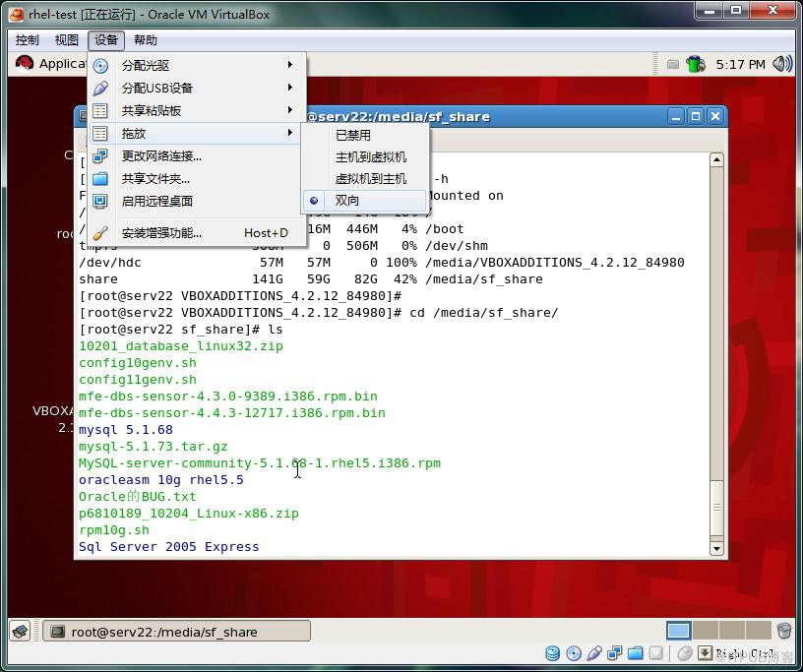Click the folder icon beside 共享文件夹
The image size is (803, 672).
click(x=100, y=179)
